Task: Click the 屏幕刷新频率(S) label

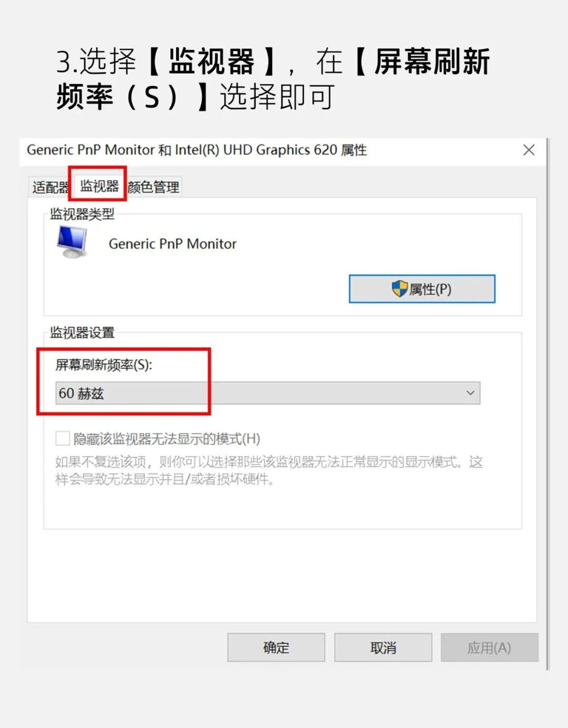Action: pos(104,365)
